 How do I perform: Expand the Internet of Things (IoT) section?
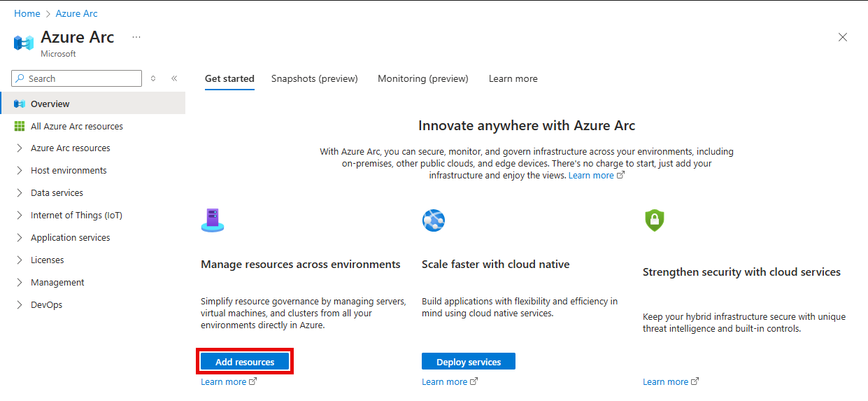(20, 216)
